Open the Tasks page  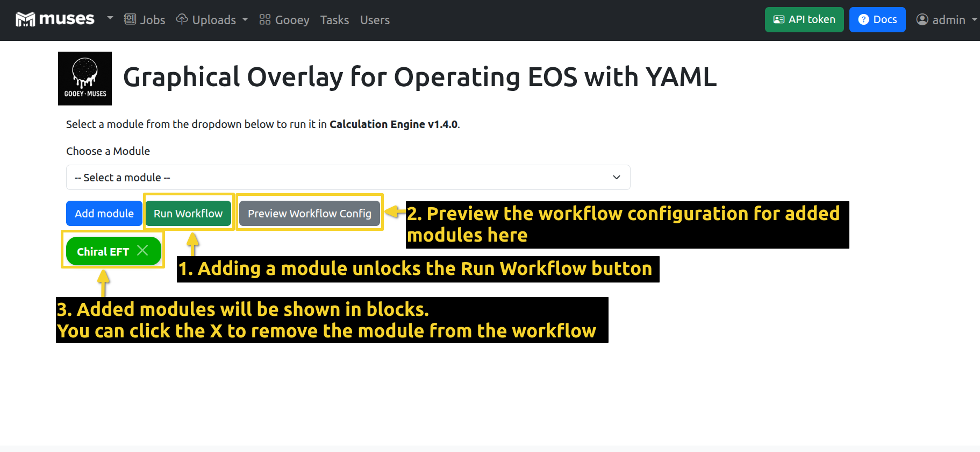coord(334,20)
